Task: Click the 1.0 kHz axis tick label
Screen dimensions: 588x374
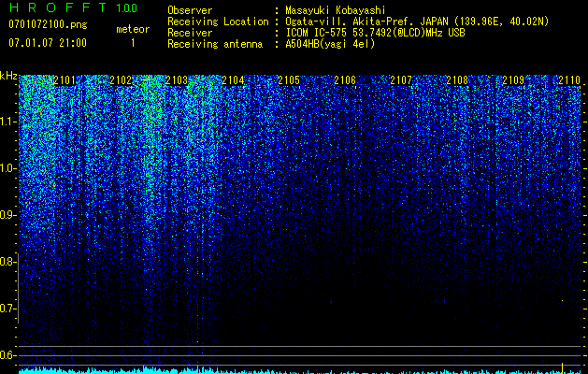Action: (7, 168)
